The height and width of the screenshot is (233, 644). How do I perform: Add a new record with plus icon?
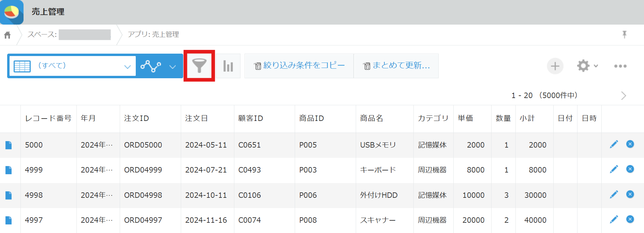coord(555,66)
